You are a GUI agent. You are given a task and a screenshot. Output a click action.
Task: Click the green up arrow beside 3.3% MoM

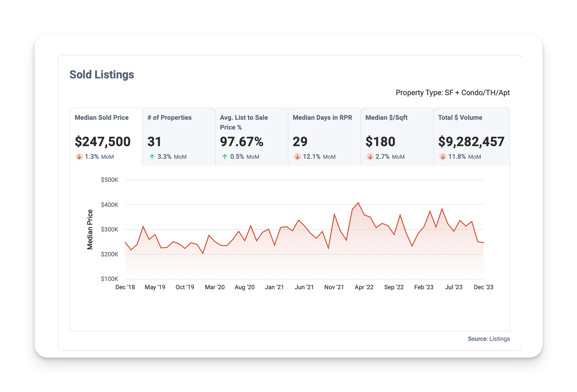click(x=152, y=157)
